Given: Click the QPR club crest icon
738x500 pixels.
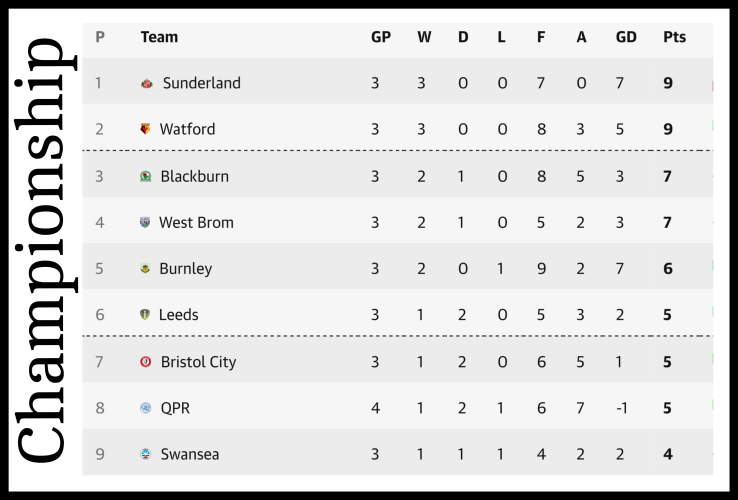Looking at the screenshot, I should click(x=146, y=408).
